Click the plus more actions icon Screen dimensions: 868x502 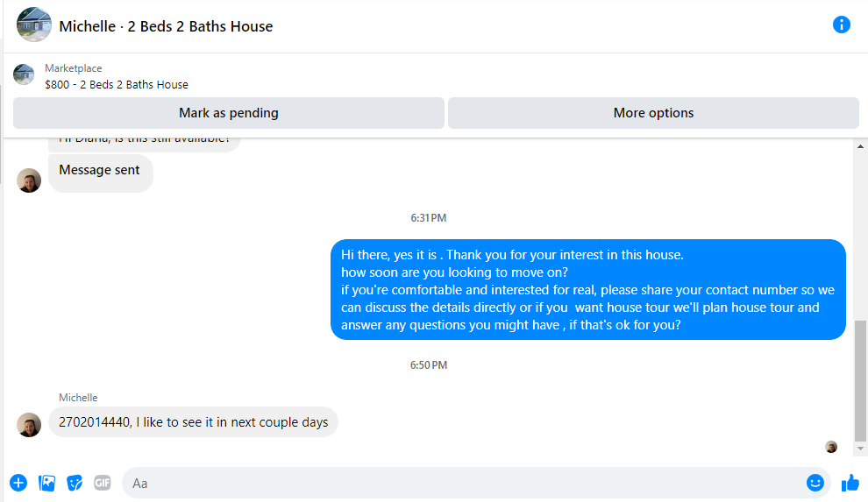(18, 483)
